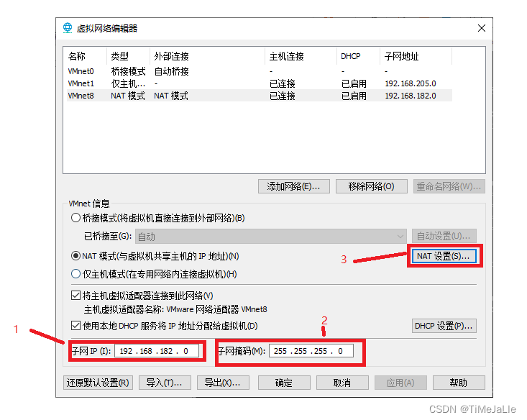Choose the NAT 模式 radio button
Viewport: 527px width, 420px height.
tap(76, 256)
